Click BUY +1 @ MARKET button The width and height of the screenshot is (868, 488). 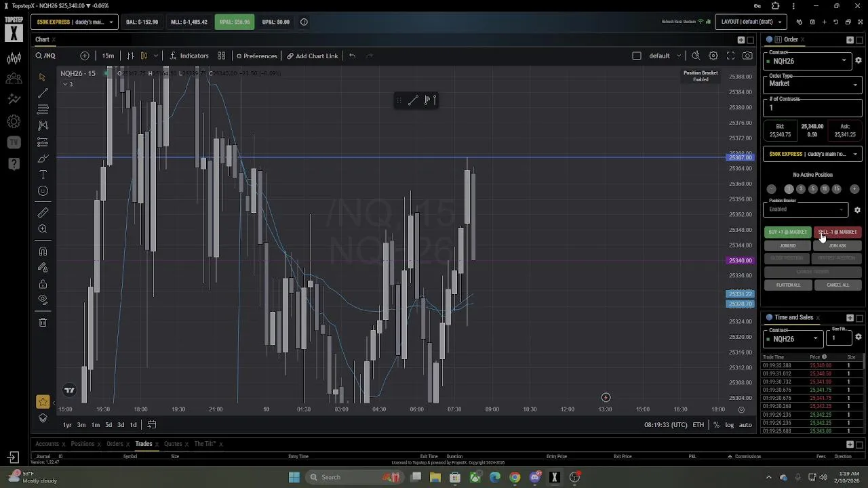coord(788,232)
